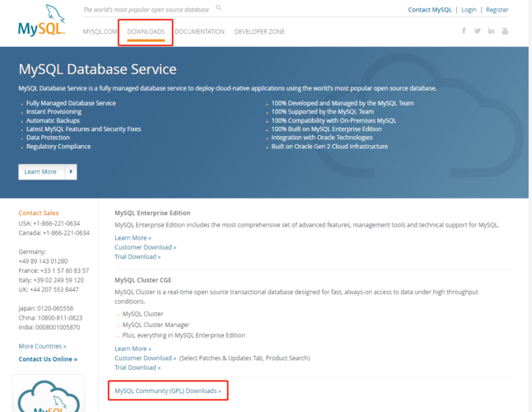Click the Japan phone number line
Image resolution: width=532 pixels, height=412 pixels.
(x=46, y=308)
